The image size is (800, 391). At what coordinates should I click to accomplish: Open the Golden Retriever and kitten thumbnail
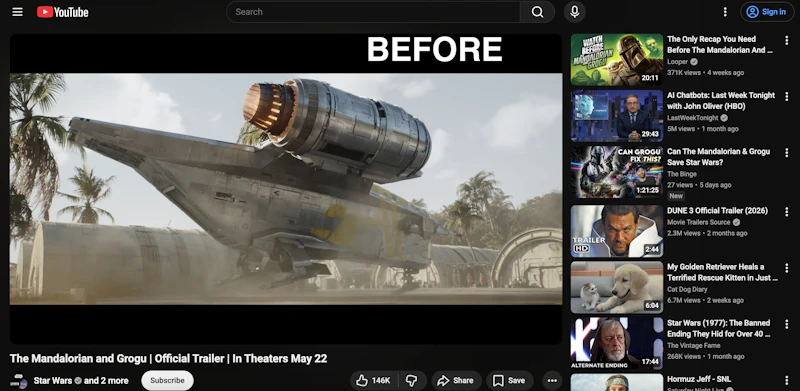pyautogui.click(x=617, y=287)
